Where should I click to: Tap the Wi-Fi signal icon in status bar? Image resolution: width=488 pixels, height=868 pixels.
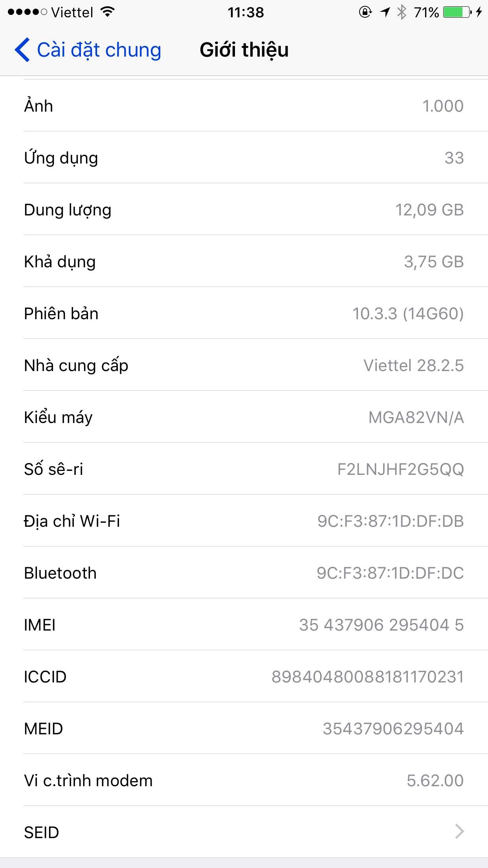coord(107,12)
